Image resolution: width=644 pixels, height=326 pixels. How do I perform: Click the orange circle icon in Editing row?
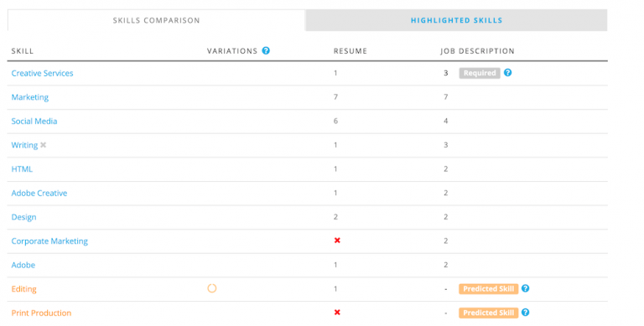(x=212, y=288)
